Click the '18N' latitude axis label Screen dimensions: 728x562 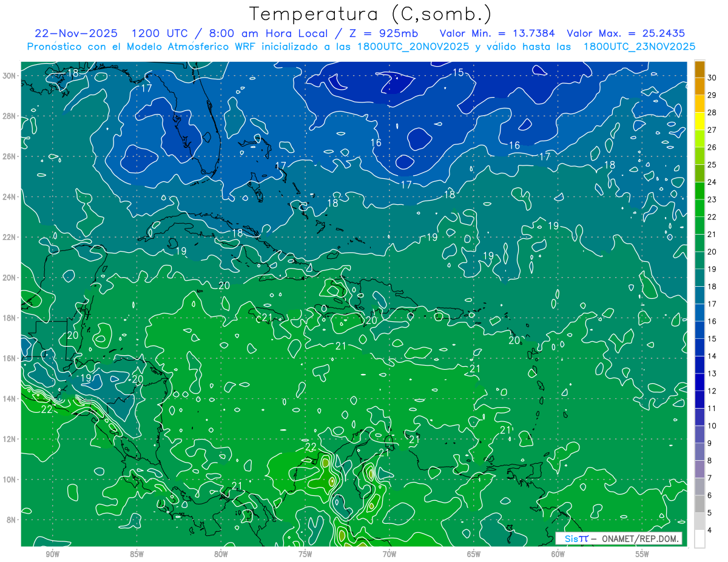tap(10, 318)
